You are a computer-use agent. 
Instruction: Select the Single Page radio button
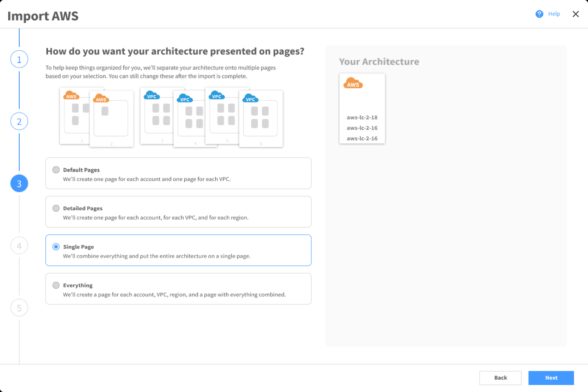click(x=56, y=247)
